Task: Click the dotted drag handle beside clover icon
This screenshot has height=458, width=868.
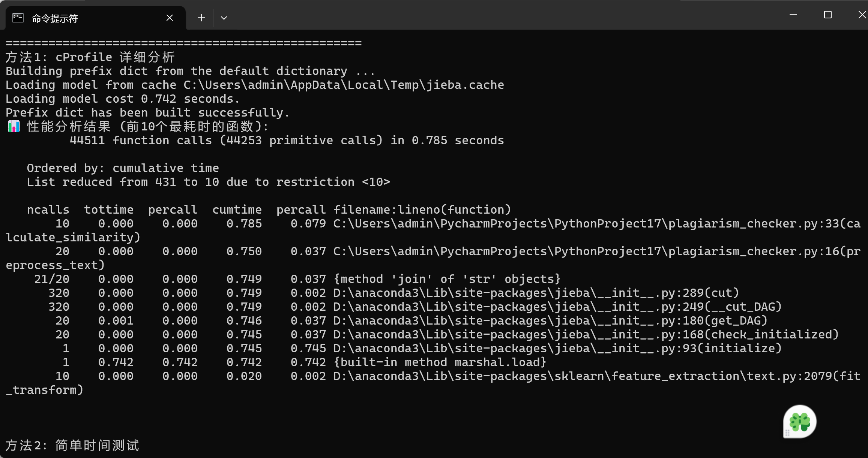Action: (x=787, y=433)
